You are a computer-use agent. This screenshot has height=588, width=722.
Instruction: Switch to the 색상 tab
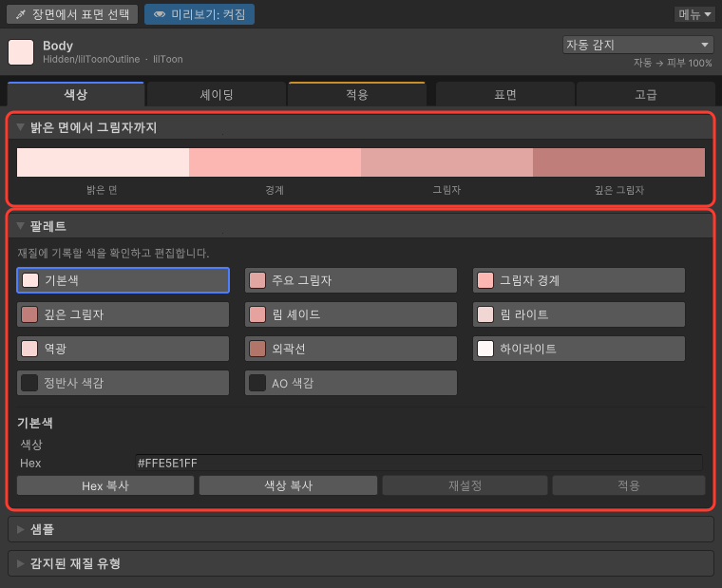(x=75, y=94)
